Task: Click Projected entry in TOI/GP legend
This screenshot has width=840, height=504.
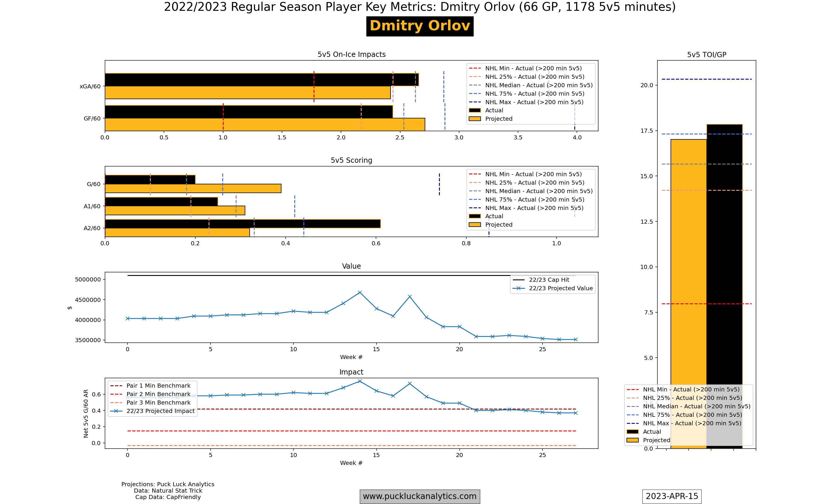Action: [648, 440]
